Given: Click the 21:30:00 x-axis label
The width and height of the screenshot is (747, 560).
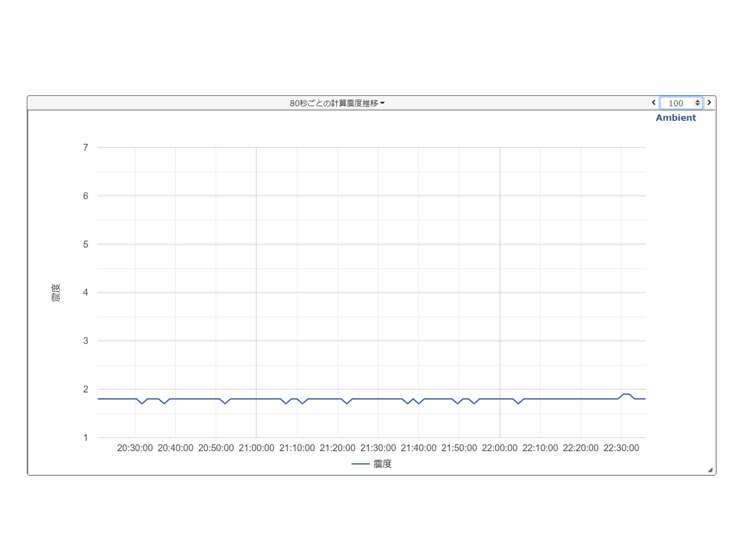Looking at the screenshot, I should [378, 448].
